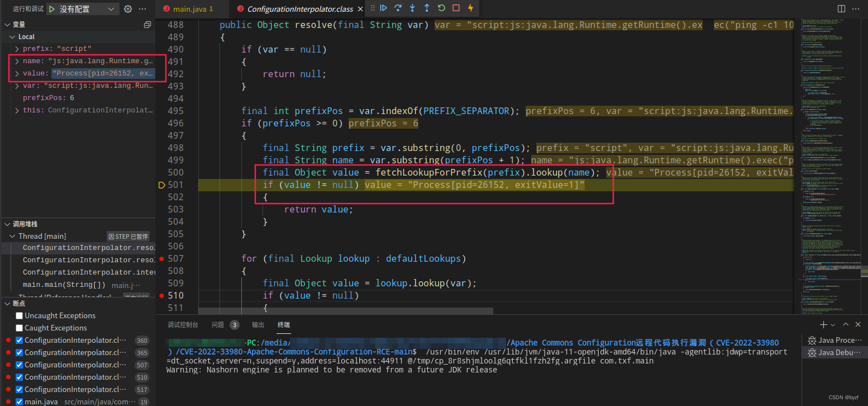The height and width of the screenshot is (406, 868).
Task: Open launch.json with the gear icon
Action: tap(127, 9)
